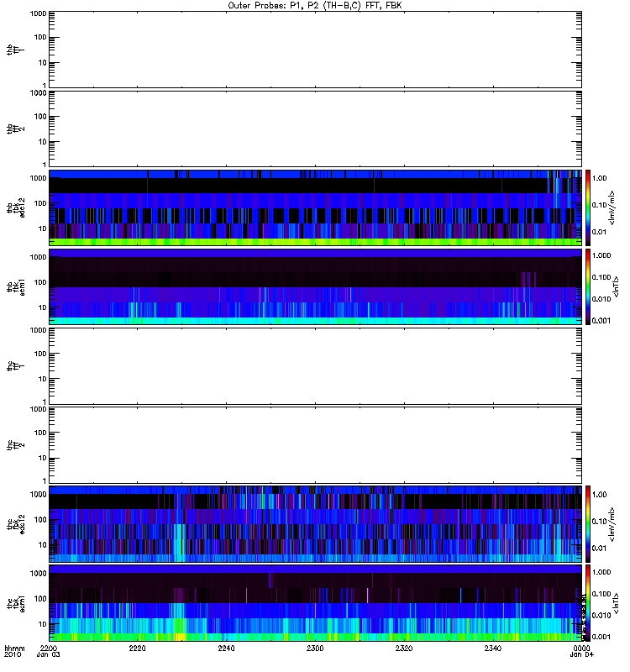This screenshot has width=630, height=672.
Task: Click the '2220' time axis label
Action: click(137, 648)
